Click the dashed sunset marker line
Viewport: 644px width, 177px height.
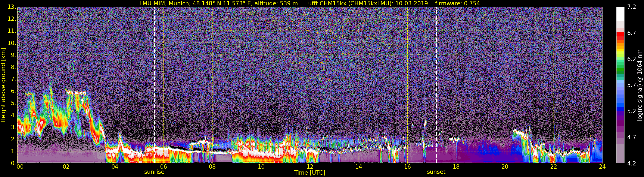pos(436,85)
